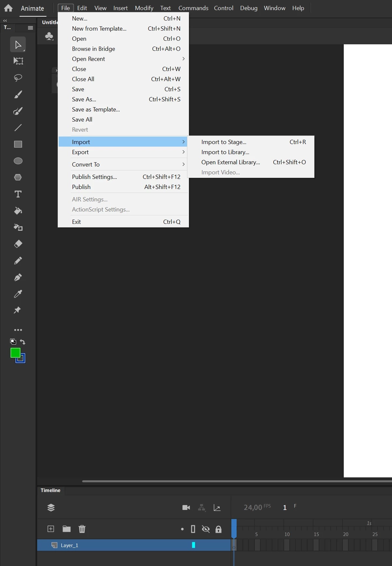Toggle hide all layers eye icon
The image size is (392, 566).
click(x=206, y=529)
